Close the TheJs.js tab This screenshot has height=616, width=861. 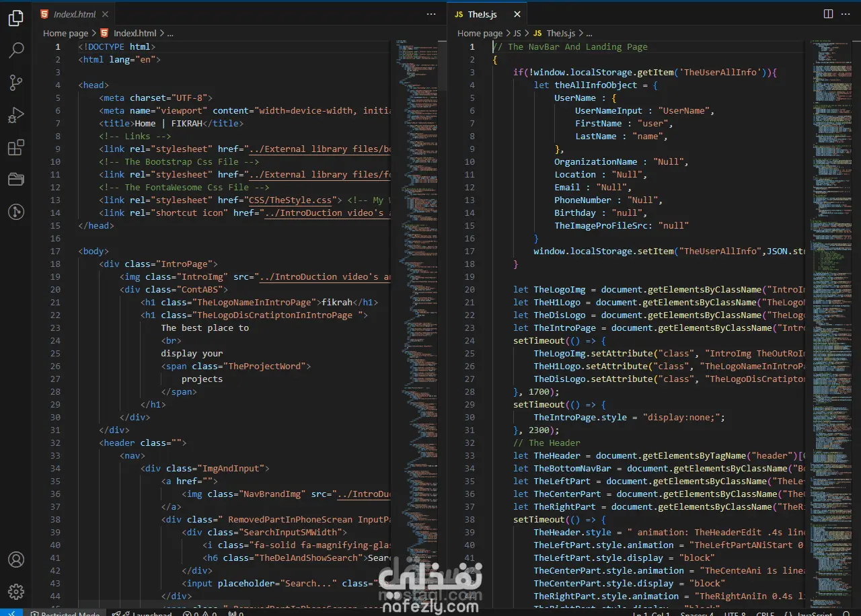point(517,14)
